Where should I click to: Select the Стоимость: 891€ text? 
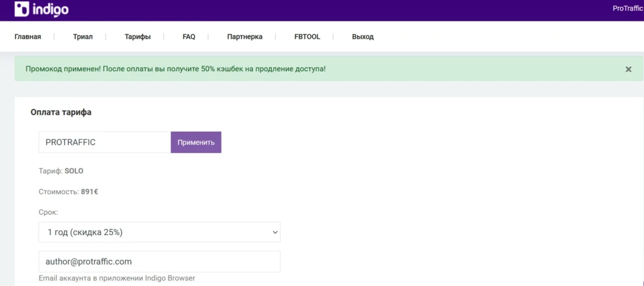(x=68, y=192)
